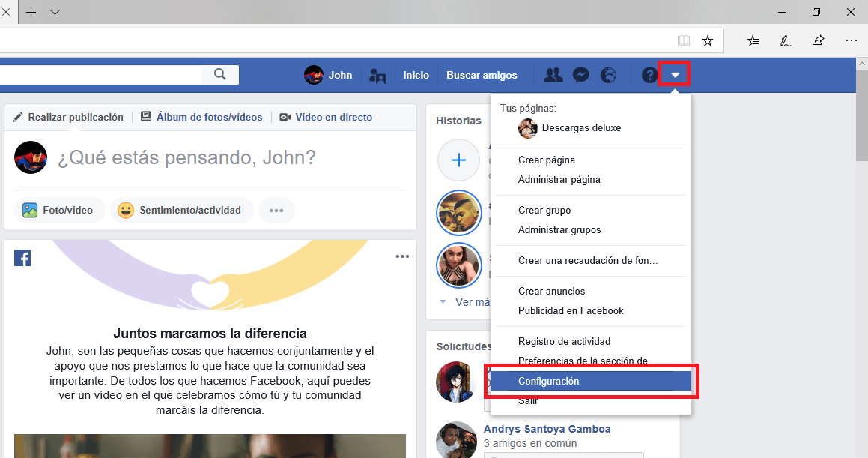Open the story showing a woman
This screenshot has height=458, width=868.
(x=459, y=265)
